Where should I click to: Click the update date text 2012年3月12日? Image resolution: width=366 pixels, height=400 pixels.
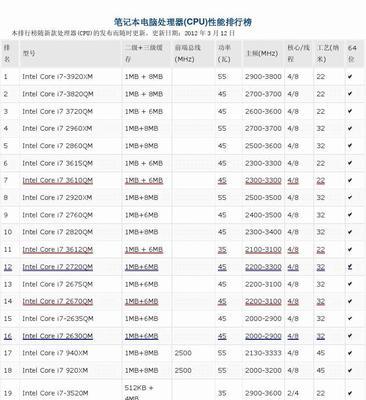(x=210, y=33)
